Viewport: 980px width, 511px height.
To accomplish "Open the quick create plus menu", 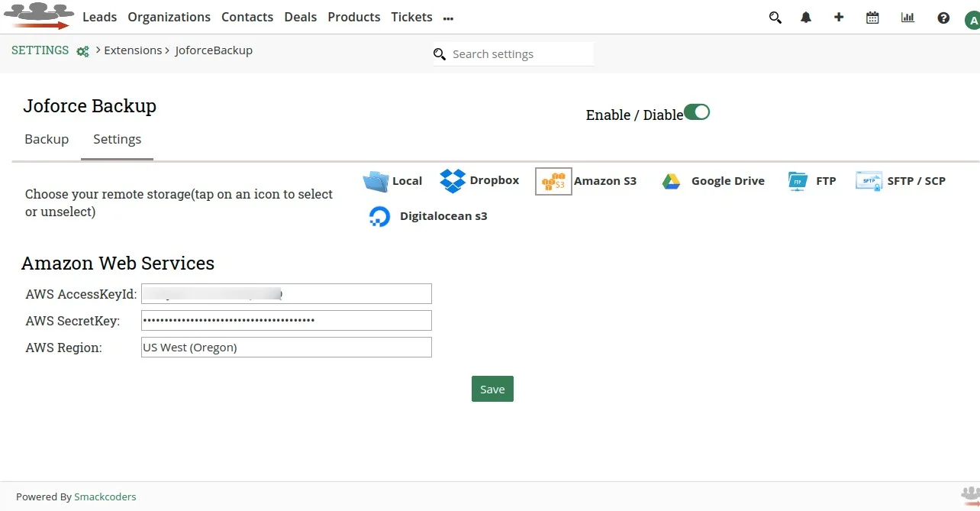I will click(839, 17).
